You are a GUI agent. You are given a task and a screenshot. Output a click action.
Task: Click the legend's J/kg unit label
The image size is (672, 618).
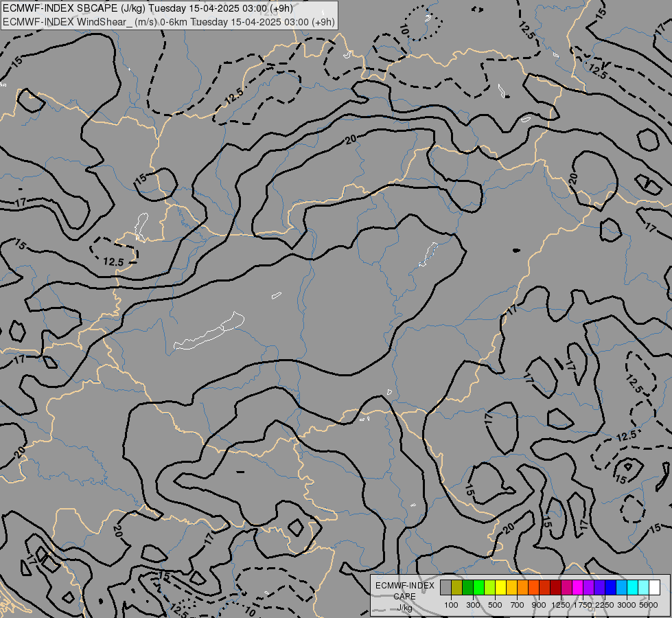tap(404, 608)
